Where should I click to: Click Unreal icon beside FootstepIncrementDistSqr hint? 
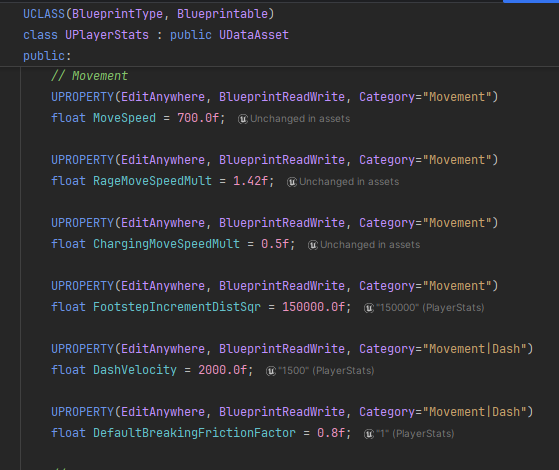tap(369, 308)
